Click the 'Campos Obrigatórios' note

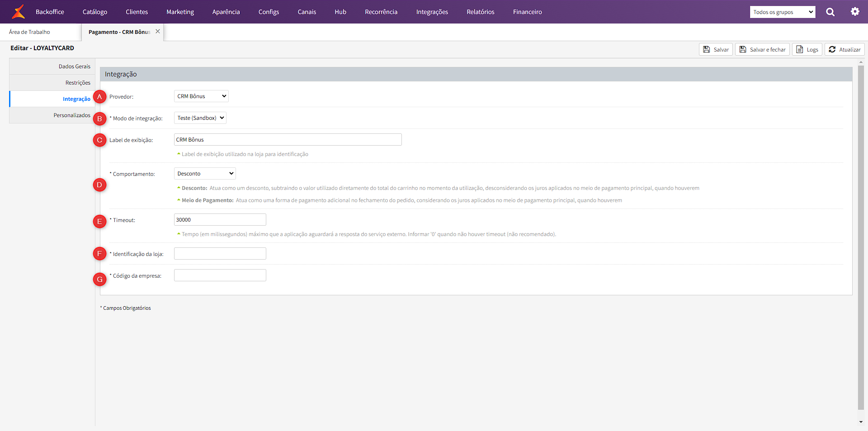[x=126, y=308]
